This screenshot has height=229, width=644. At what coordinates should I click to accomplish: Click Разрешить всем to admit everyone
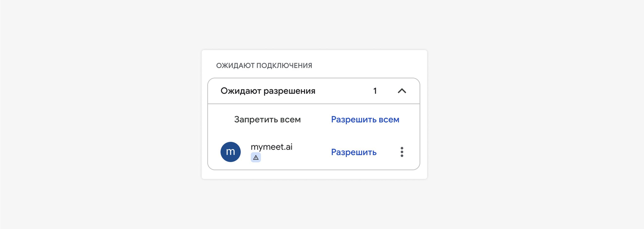(x=365, y=119)
